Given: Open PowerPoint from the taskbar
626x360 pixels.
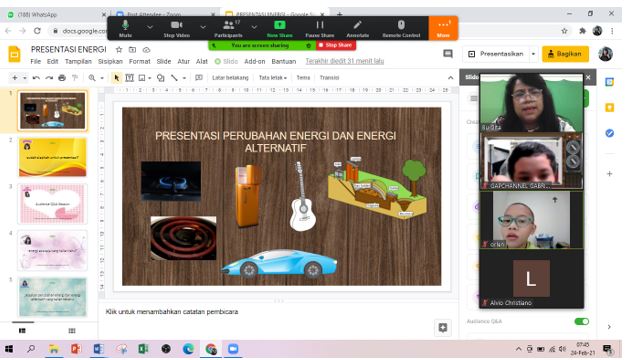Looking at the screenshot, I should click(76, 349).
